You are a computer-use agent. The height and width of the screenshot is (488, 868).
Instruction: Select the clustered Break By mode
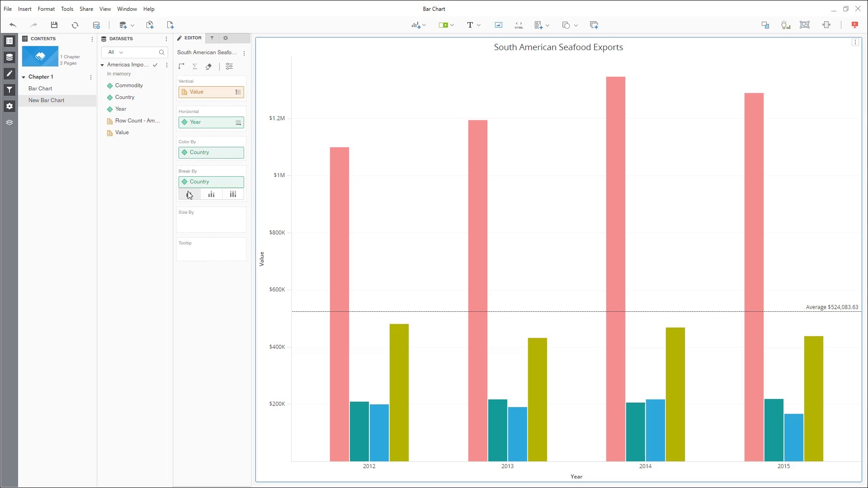[189, 194]
